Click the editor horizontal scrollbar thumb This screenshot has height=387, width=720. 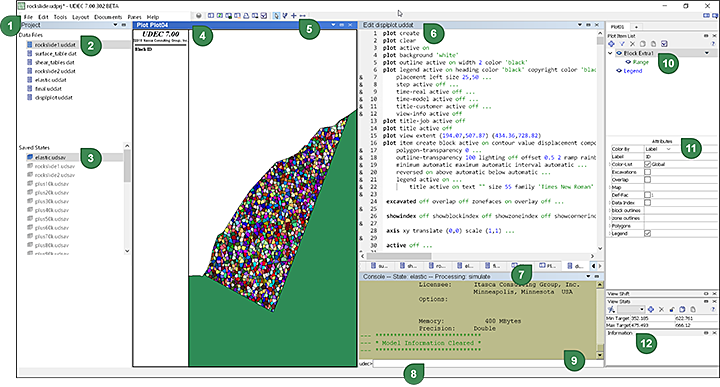(399, 256)
